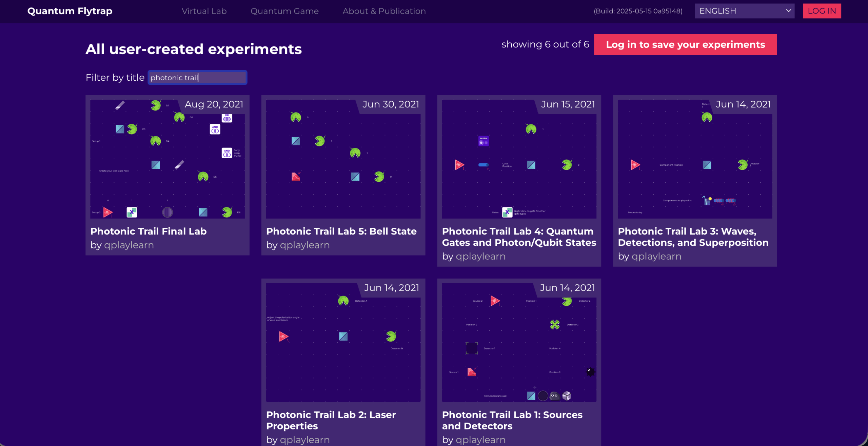
Task: Open the ENGLISH language dropdown
Action: coord(744,11)
